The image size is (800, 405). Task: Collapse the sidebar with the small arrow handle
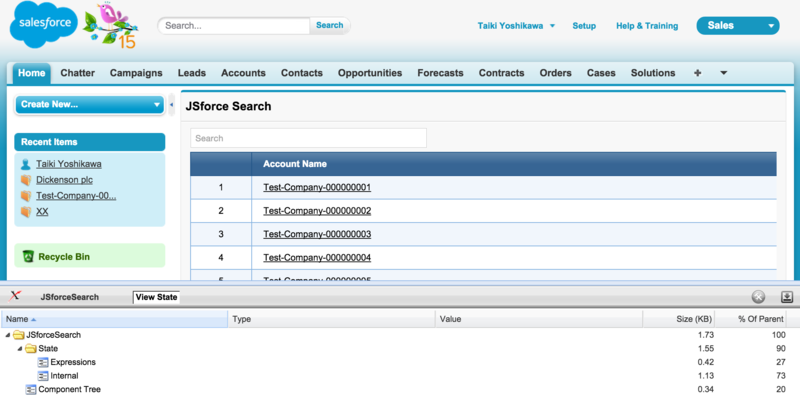click(171, 105)
